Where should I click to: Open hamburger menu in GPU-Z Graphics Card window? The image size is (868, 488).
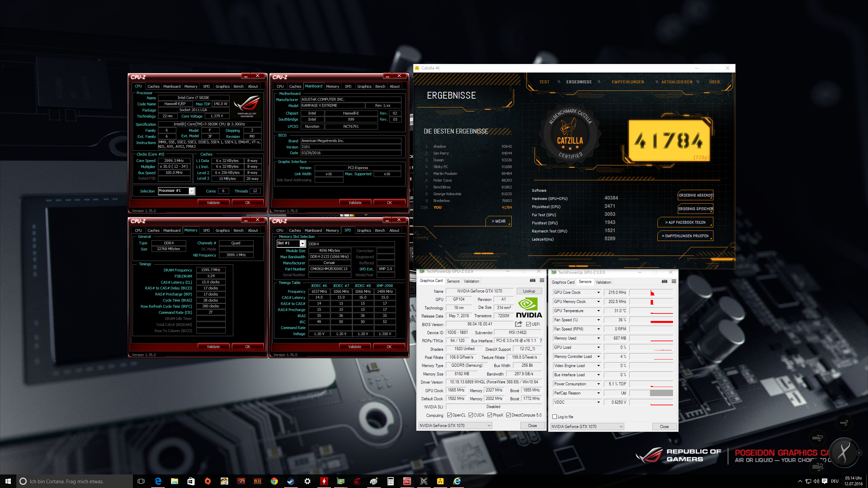[542, 281]
